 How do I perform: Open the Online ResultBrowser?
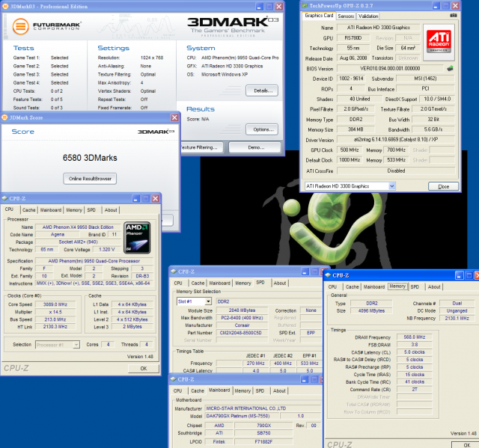point(90,179)
